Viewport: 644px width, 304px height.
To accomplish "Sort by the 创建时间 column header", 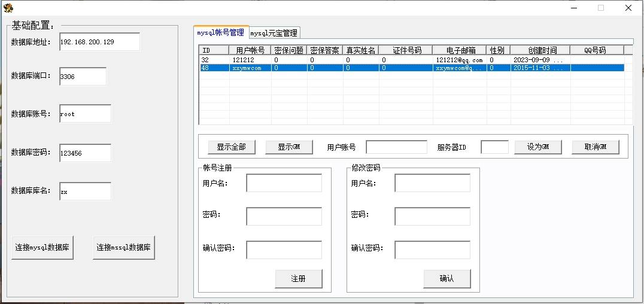I will 540,50.
